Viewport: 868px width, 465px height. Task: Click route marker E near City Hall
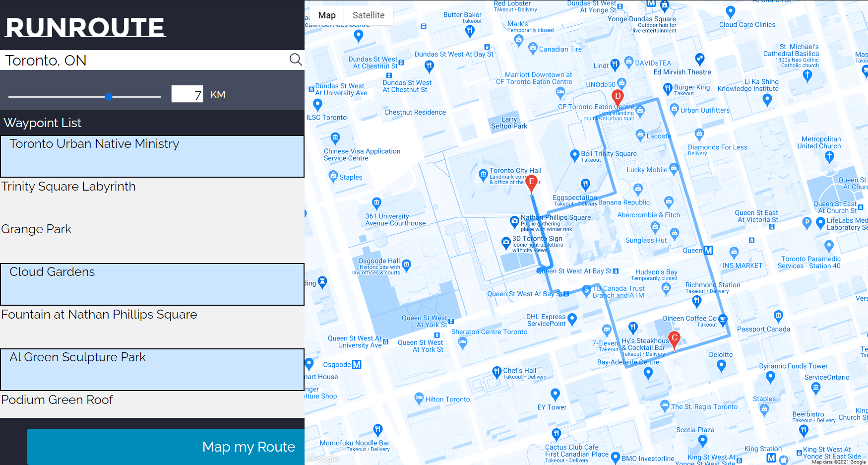(x=532, y=183)
